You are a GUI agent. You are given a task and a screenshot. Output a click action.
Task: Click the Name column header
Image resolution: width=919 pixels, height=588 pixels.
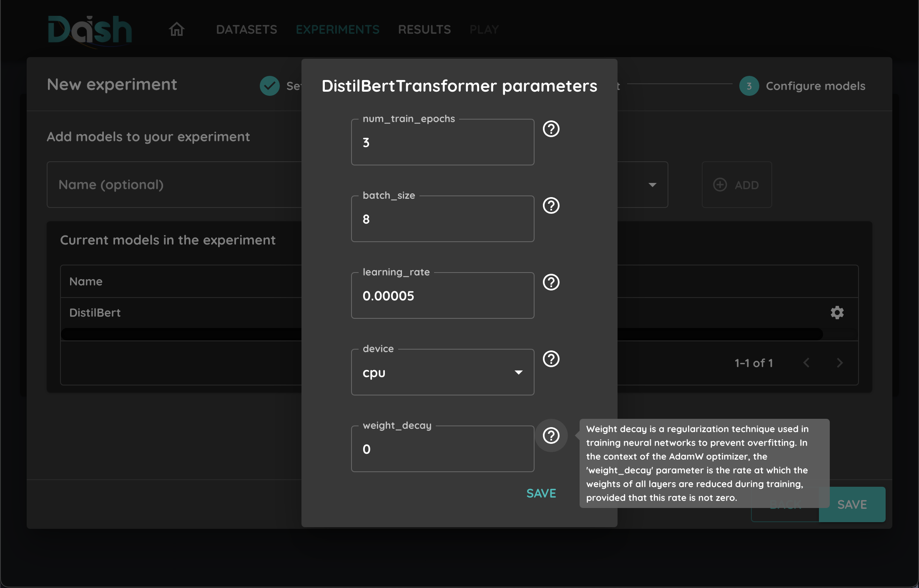[x=85, y=281]
